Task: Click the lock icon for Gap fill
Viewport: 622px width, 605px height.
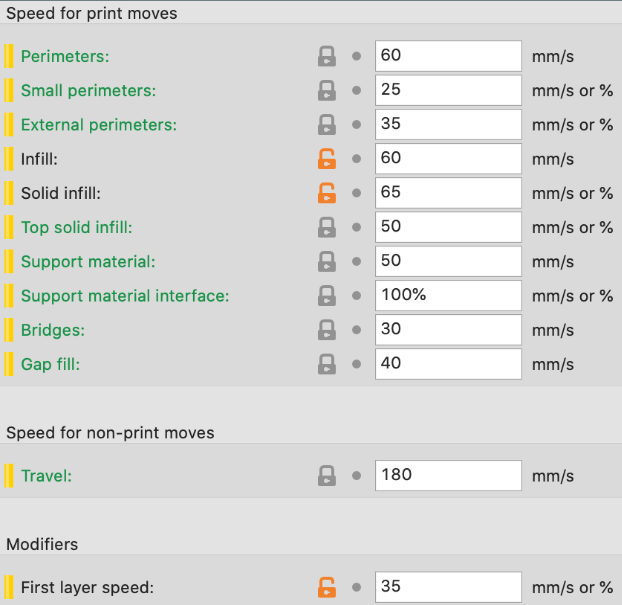Action: tap(326, 364)
